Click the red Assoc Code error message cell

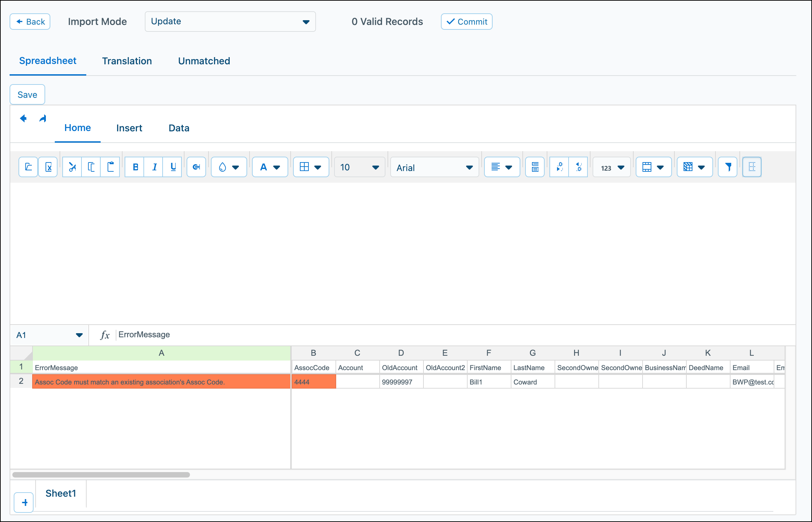[x=162, y=382]
